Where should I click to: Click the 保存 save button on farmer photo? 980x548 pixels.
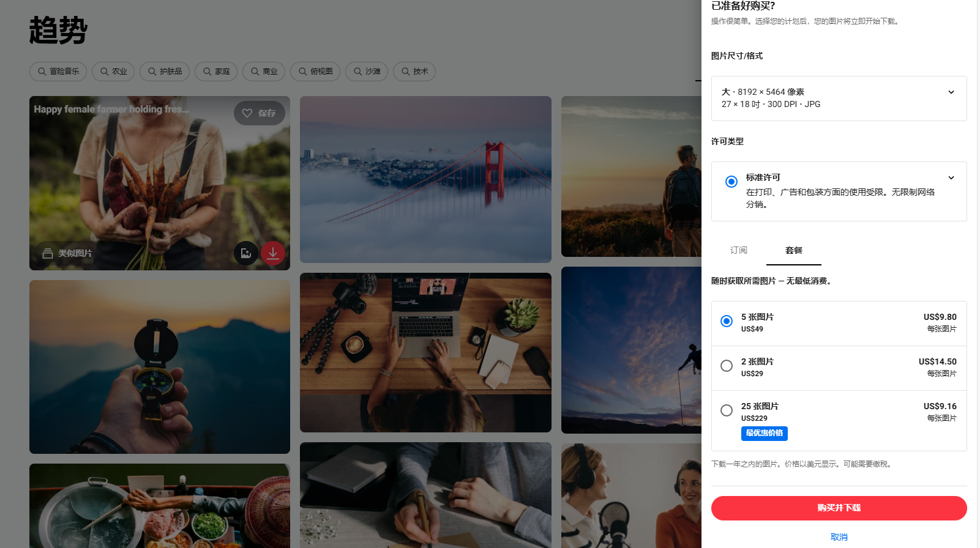260,113
